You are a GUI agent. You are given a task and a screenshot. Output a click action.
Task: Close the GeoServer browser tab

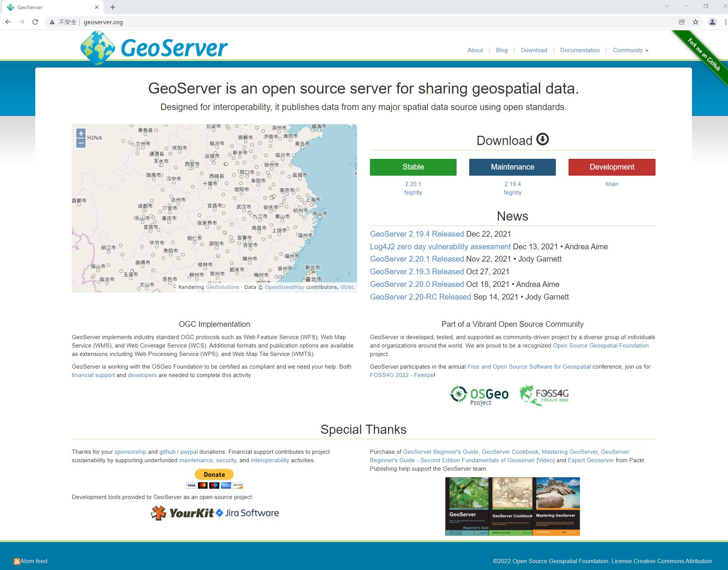(x=97, y=7)
